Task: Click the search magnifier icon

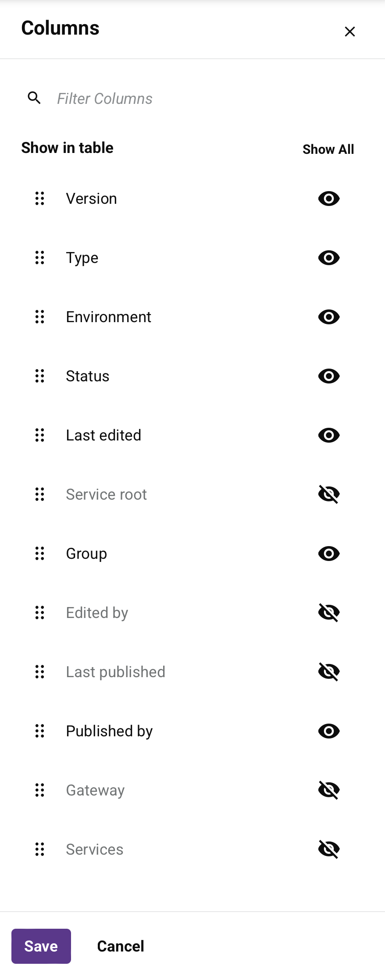Action: [x=34, y=98]
